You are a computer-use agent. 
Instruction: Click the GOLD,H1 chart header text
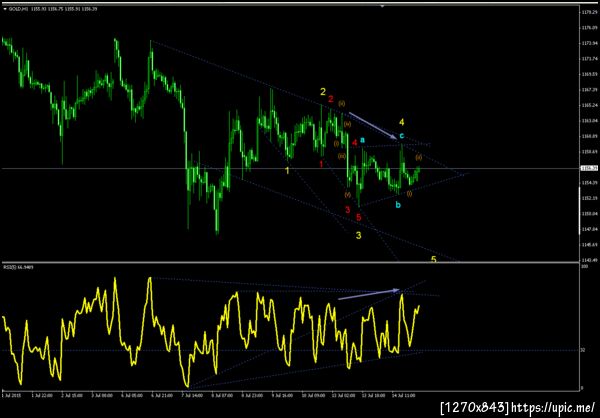click(53, 8)
